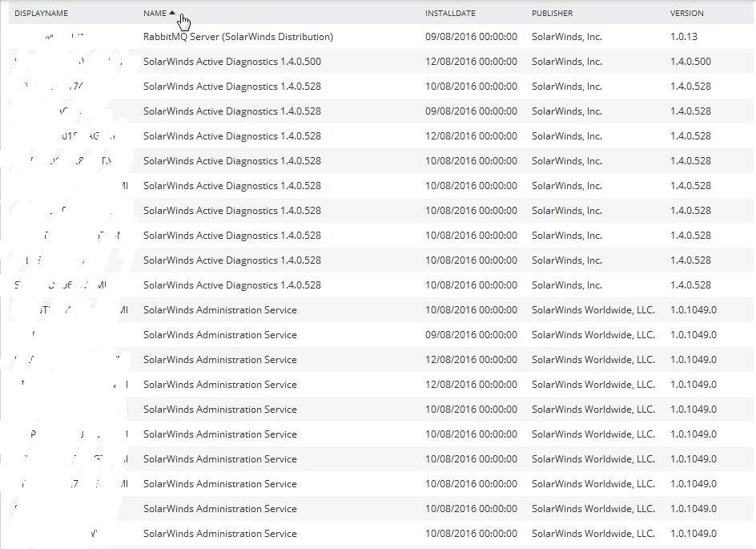Select the RabbitMQ Server (SolarWinds Distribution) name cell

pyautogui.click(x=238, y=37)
